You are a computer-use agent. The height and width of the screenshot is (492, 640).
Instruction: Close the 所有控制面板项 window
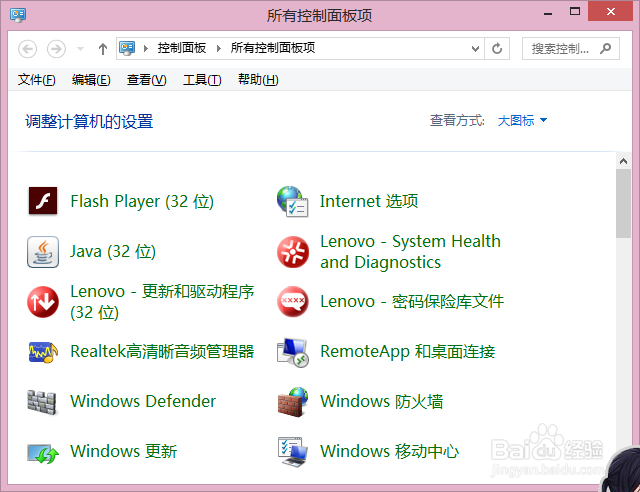point(611,11)
